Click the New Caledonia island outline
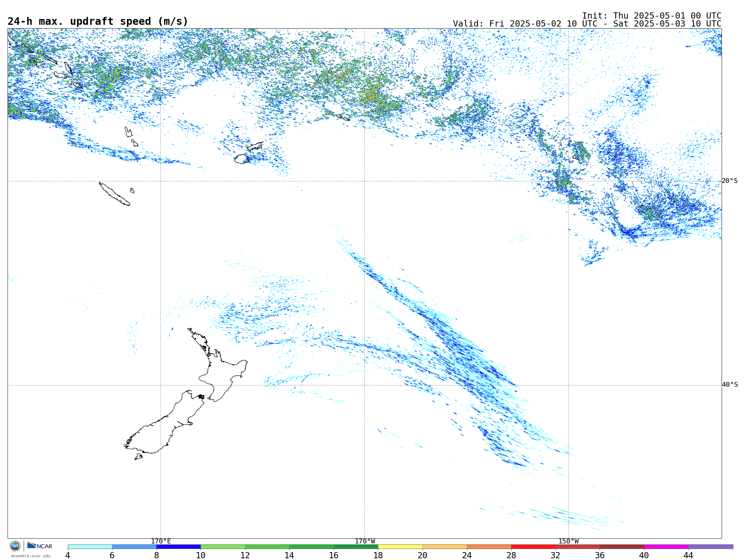Viewport: 744px width, 560px height. (x=114, y=194)
